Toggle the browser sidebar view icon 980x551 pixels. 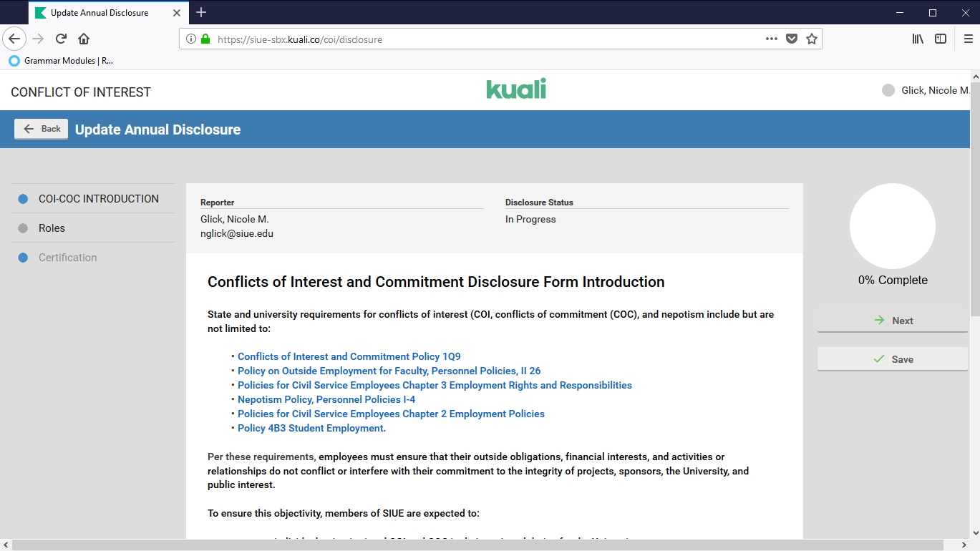click(x=941, y=39)
